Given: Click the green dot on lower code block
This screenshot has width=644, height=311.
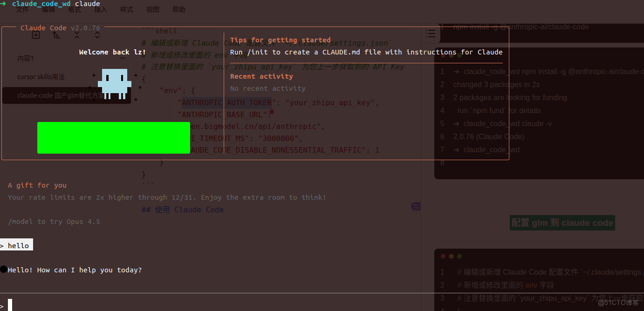Looking at the screenshot, I should click(459, 256).
